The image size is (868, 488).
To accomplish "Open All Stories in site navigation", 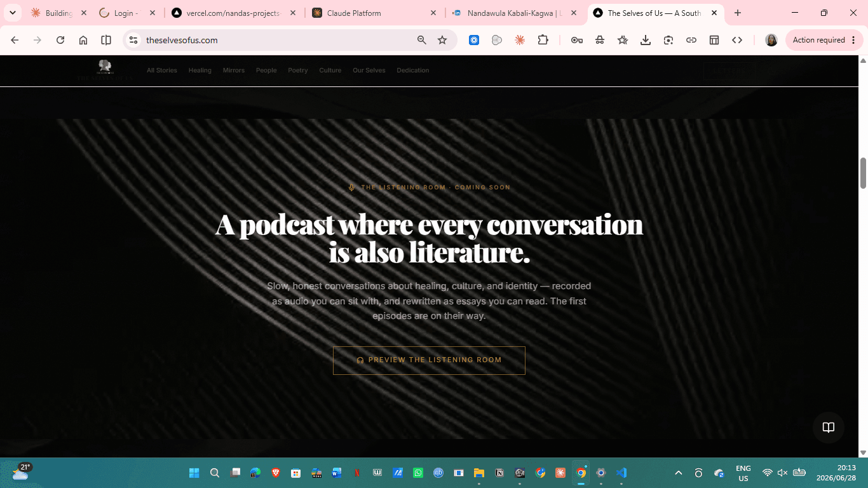I will tap(162, 71).
